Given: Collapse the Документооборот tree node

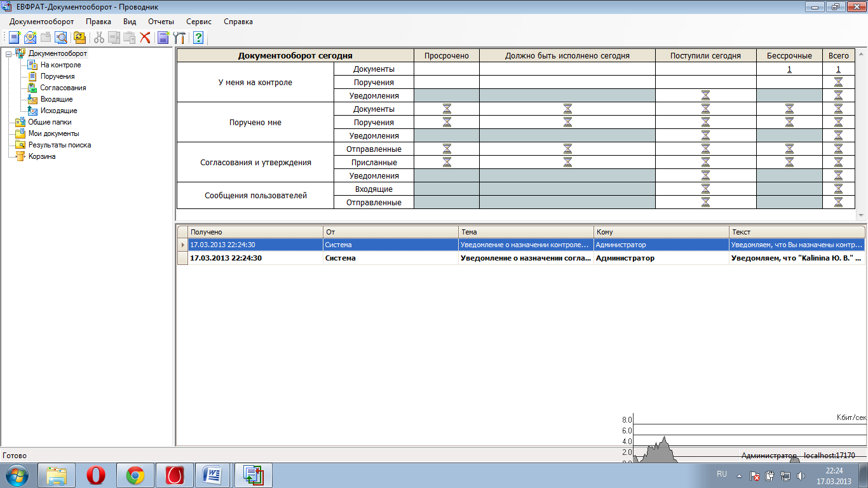Looking at the screenshot, I should point(8,53).
